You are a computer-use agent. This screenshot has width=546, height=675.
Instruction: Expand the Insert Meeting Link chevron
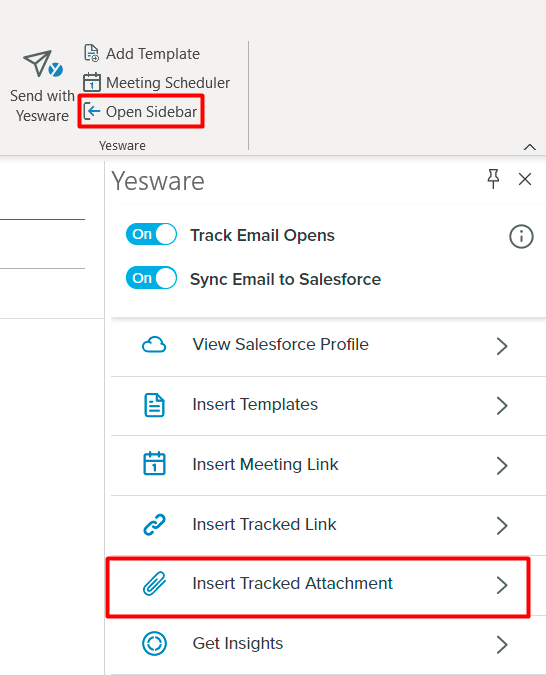502,465
